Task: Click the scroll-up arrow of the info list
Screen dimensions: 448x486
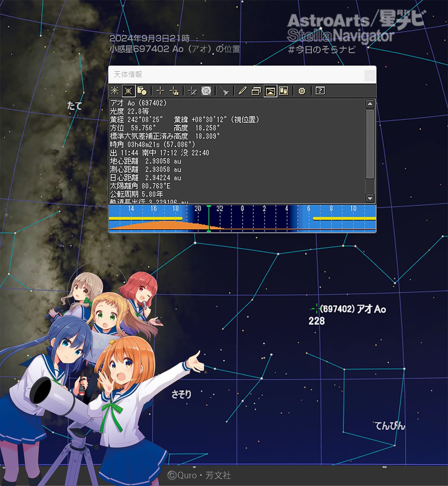Action: [370, 104]
